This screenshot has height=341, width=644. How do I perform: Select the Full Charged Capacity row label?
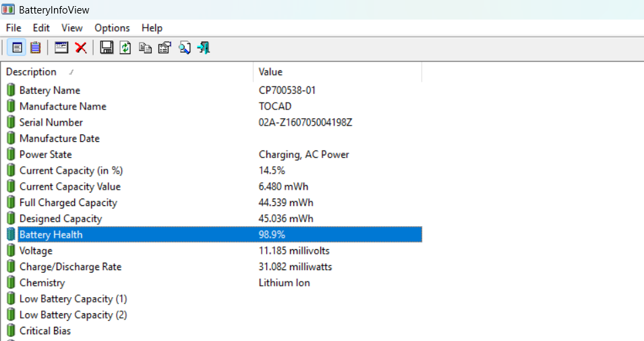[68, 203]
